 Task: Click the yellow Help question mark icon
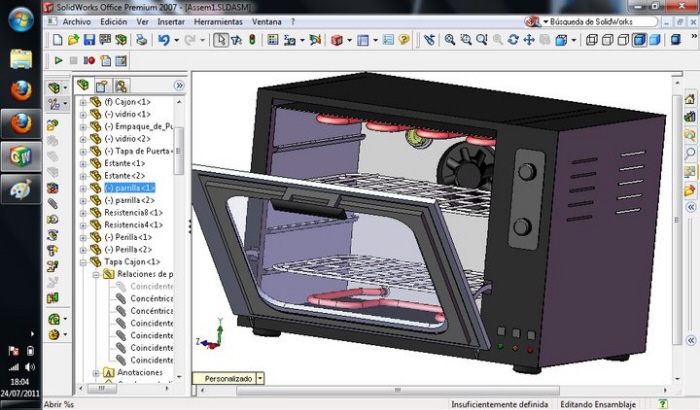[404, 40]
